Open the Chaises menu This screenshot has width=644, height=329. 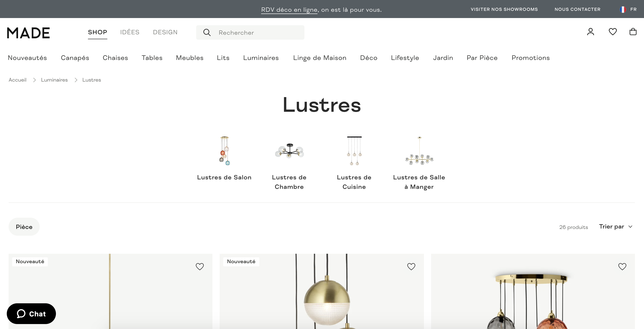[x=115, y=58]
